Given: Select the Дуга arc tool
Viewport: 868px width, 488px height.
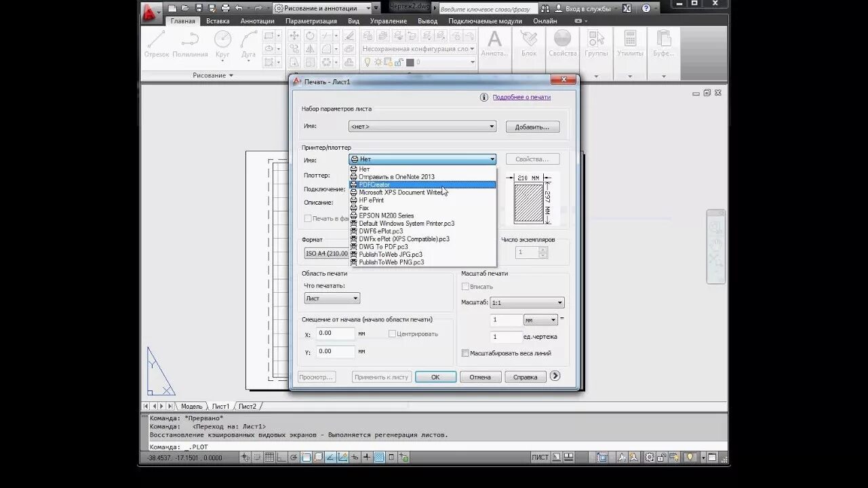Looking at the screenshot, I should point(248,44).
